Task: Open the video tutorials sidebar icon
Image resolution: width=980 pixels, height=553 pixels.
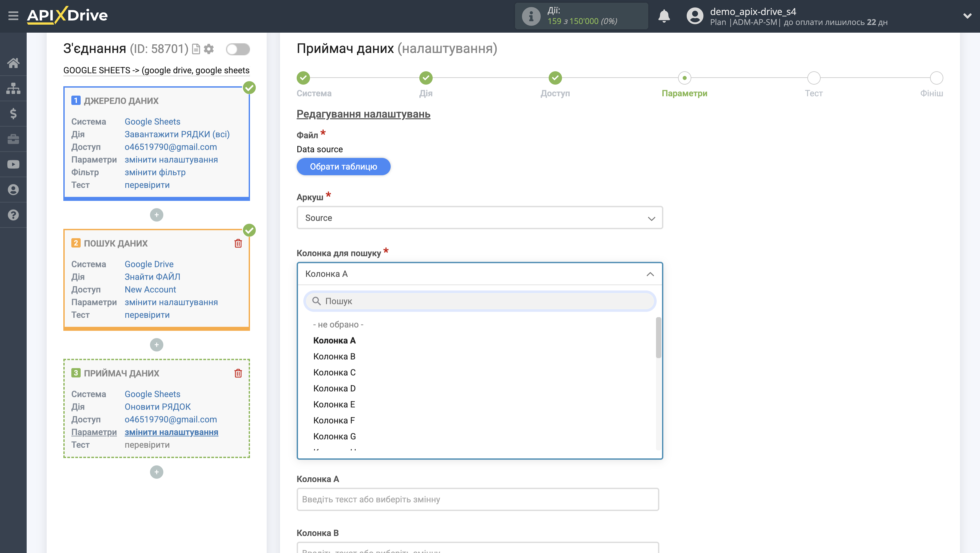Action: coord(13,164)
